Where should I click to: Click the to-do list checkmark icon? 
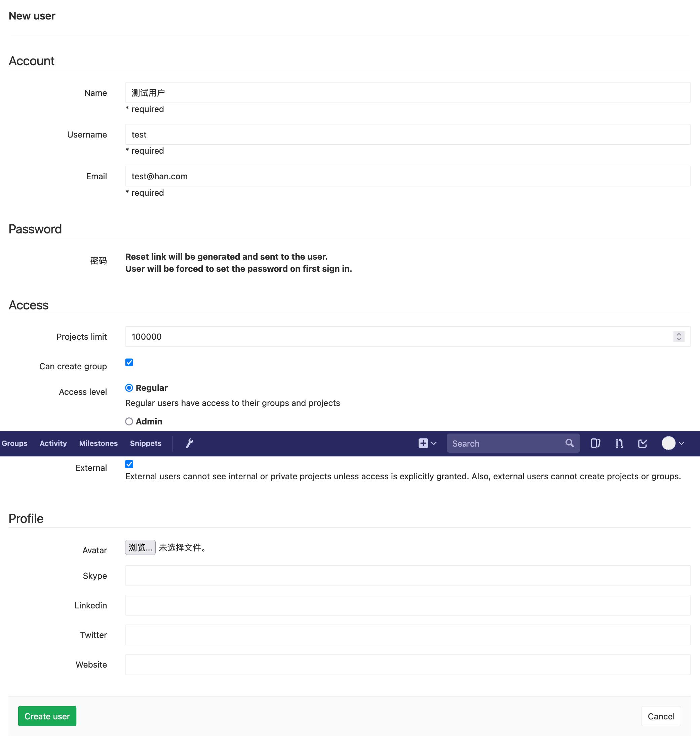click(x=643, y=443)
